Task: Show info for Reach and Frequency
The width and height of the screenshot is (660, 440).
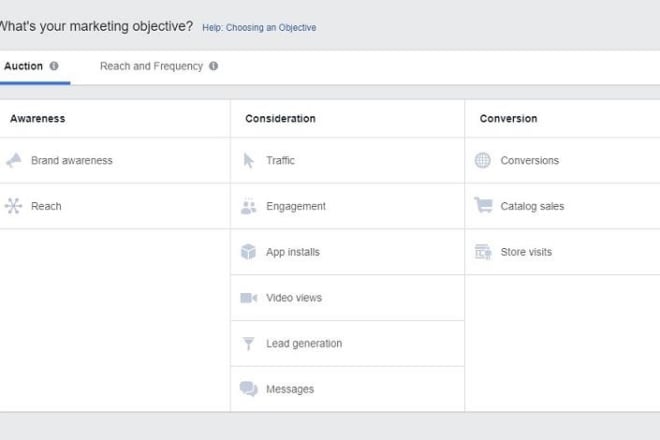Action: click(213, 66)
